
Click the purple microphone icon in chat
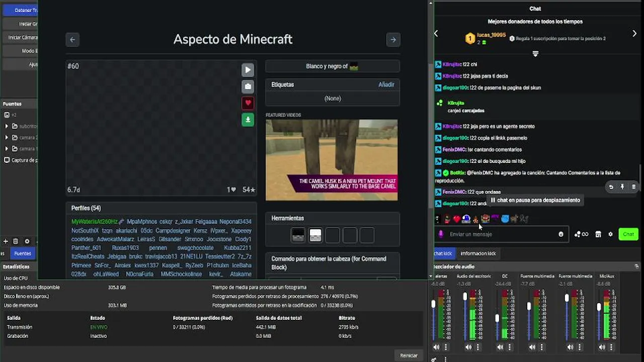click(x=441, y=234)
